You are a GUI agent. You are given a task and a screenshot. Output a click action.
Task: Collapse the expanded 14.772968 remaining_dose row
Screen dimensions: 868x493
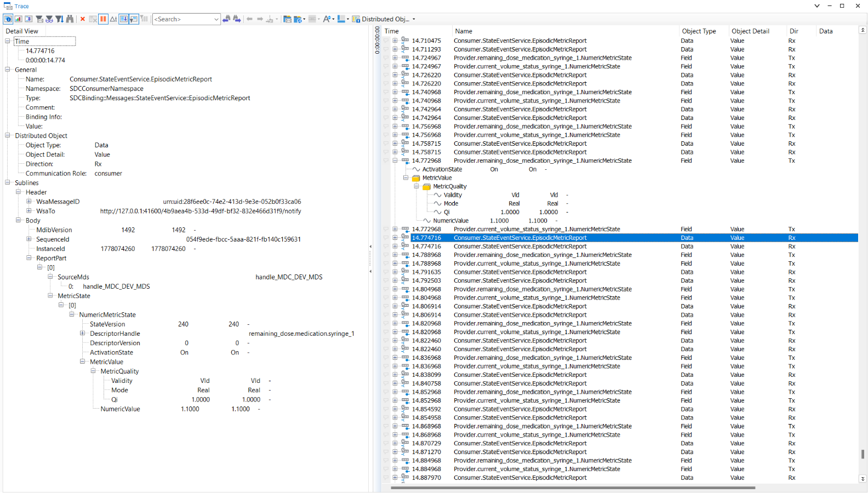pyautogui.click(x=395, y=160)
